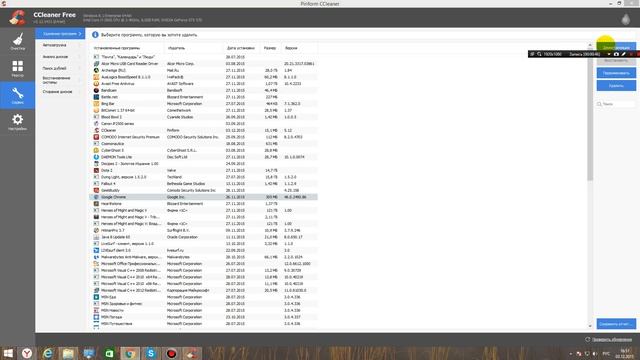Open Skype from the taskbar
This screenshot has width=640, height=360.
click(x=151, y=353)
